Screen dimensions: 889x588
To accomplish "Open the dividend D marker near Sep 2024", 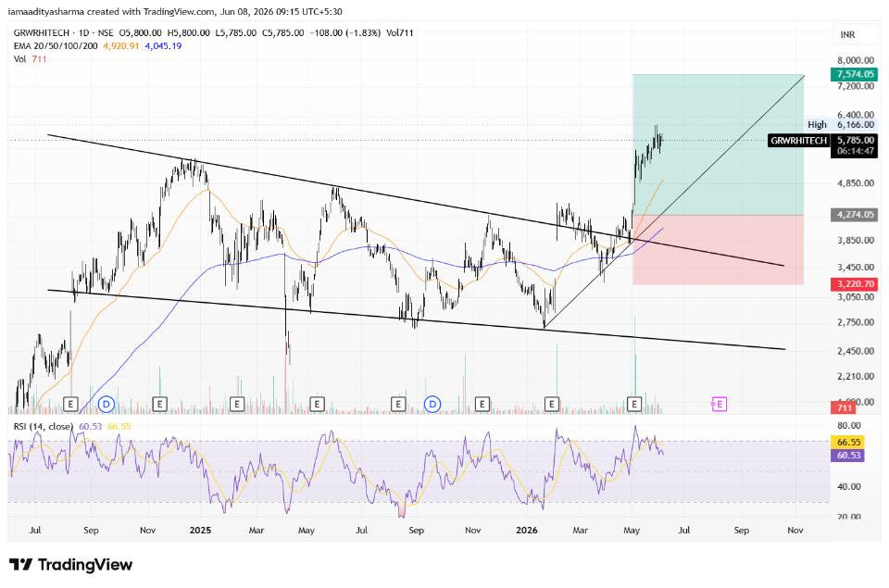I will click(x=106, y=404).
